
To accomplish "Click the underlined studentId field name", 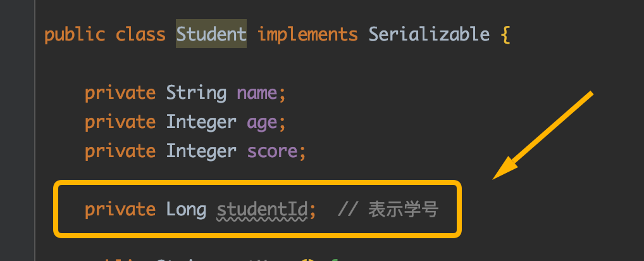I will [262, 210].
